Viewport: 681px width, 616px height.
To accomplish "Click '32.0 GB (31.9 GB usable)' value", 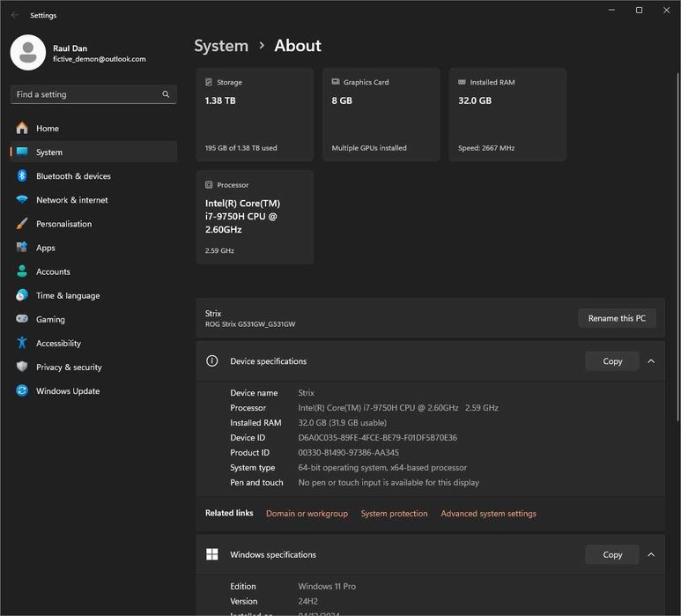I will pyautogui.click(x=342, y=423).
